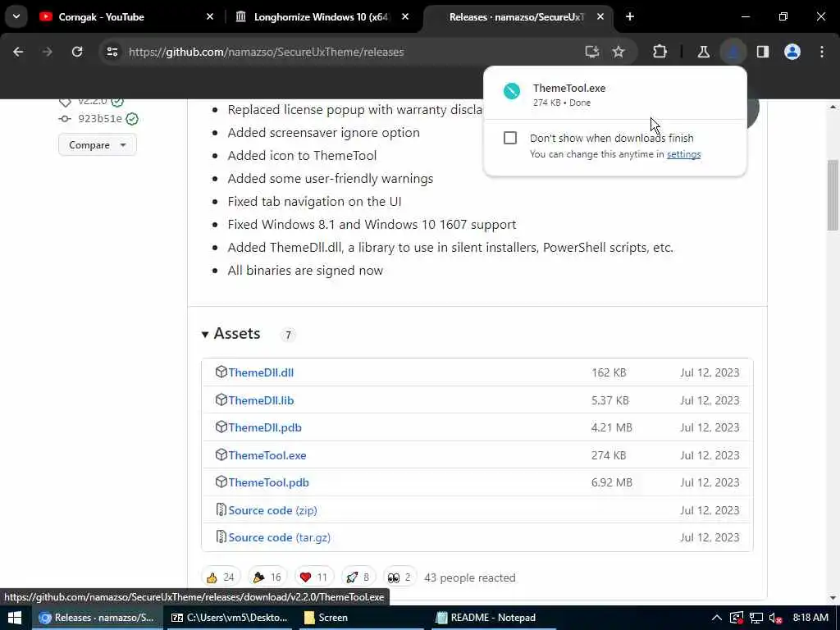
Task: Click the page's vertical scrollbar thumb
Action: pos(833,195)
